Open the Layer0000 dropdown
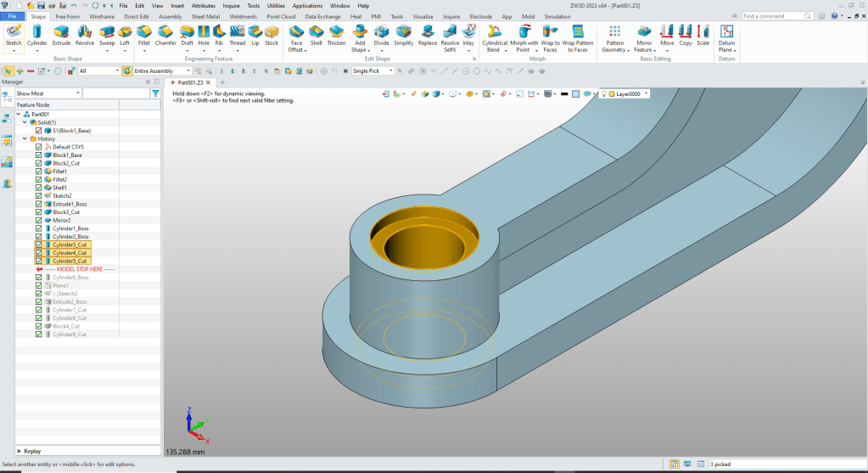Screen dimensions: 868x473 point(647,94)
